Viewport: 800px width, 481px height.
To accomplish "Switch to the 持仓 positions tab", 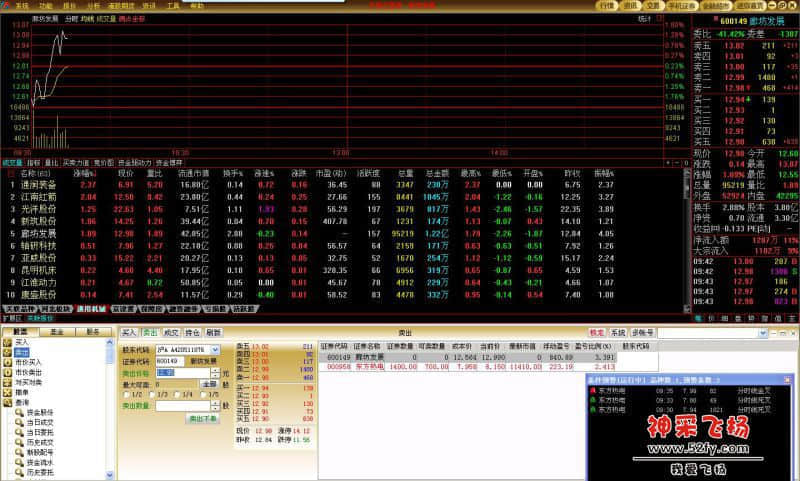I will [x=192, y=332].
